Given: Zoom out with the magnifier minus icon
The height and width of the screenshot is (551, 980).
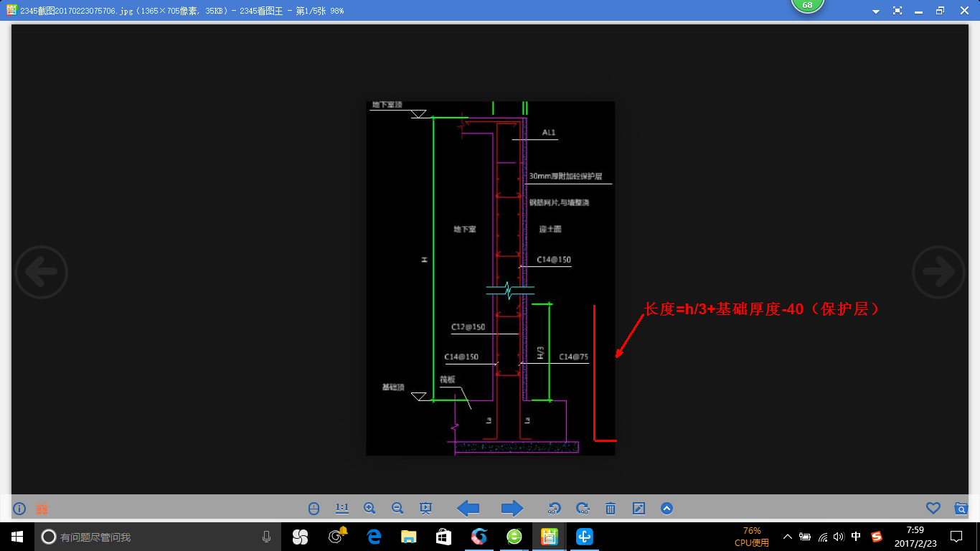Looking at the screenshot, I should click(397, 509).
